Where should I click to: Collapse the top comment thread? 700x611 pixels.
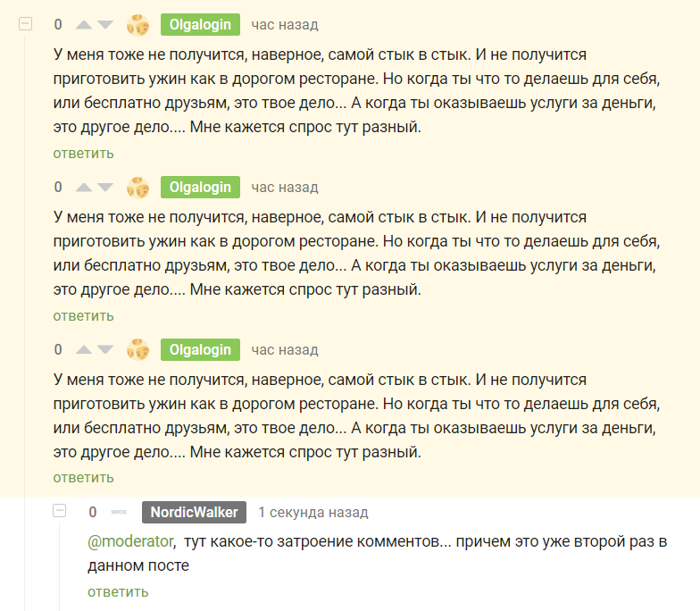click(25, 24)
